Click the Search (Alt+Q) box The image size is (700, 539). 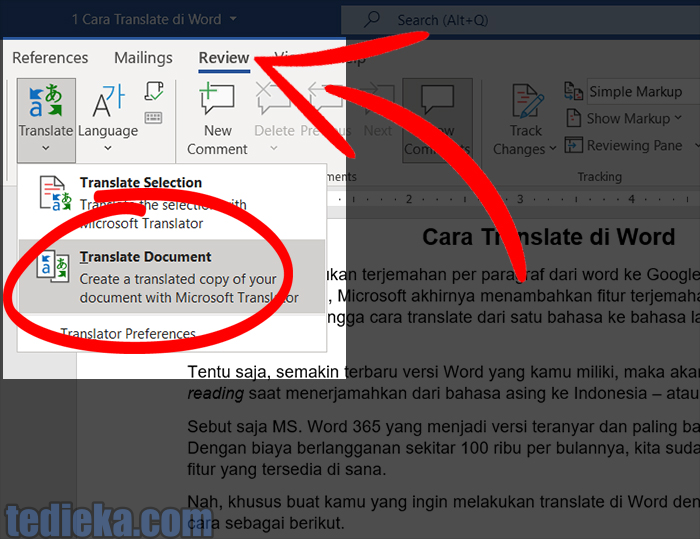tap(520, 20)
